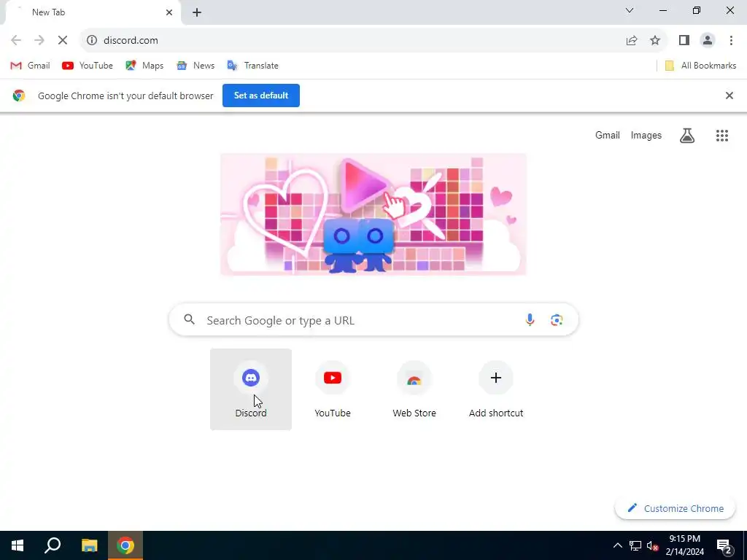Click Customize Chrome button
The image size is (747, 560).
tap(675, 508)
